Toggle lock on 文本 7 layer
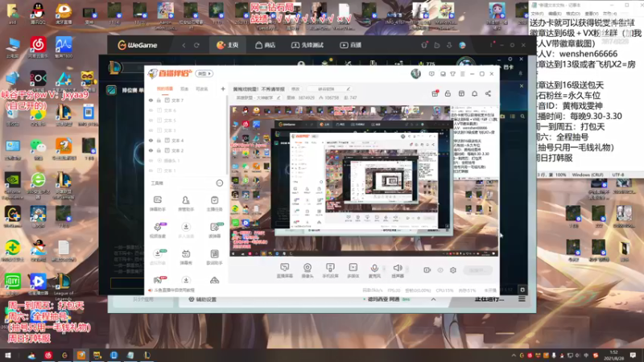 coord(159,100)
